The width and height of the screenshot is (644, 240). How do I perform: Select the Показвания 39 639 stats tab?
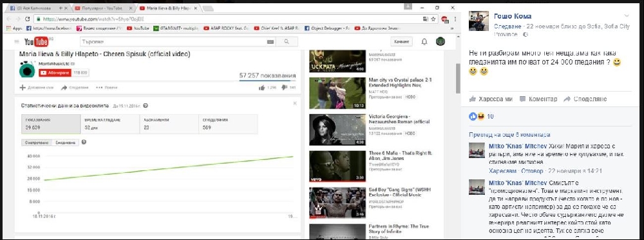point(51,124)
